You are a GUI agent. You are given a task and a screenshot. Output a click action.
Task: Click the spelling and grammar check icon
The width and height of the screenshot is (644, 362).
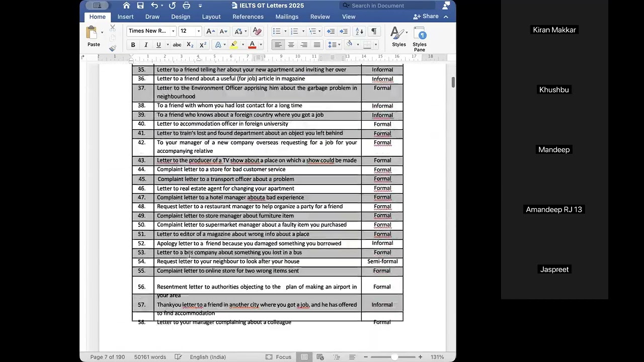point(178,357)
